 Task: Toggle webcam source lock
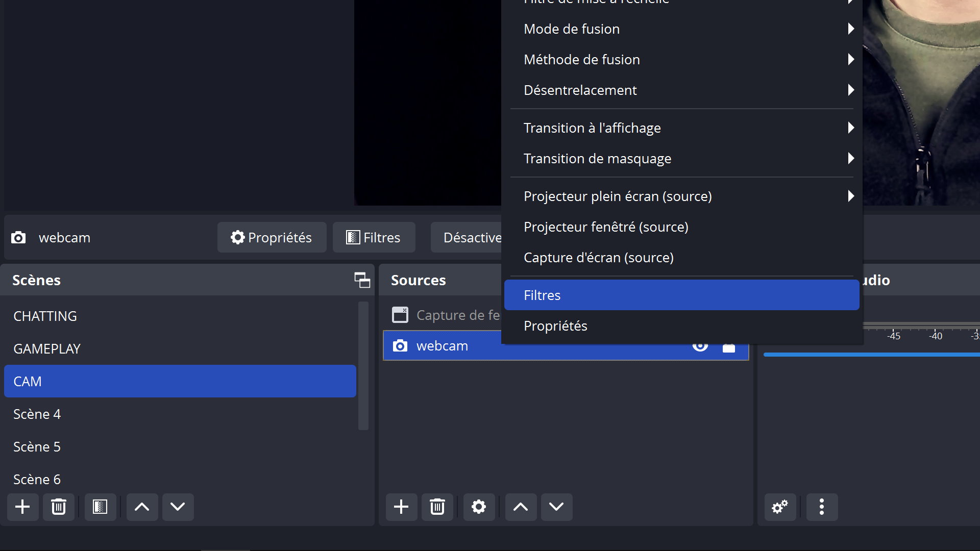tap(729, 348)
